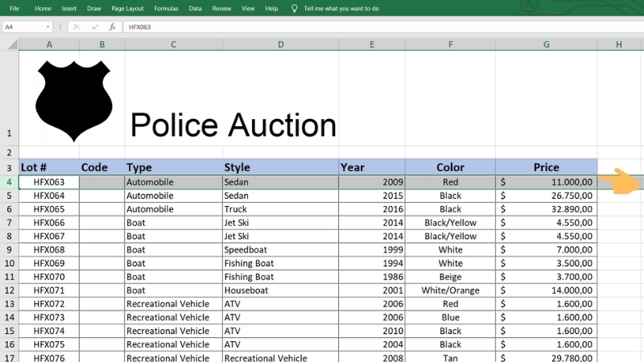The image size is (644, 362).
Task: Click the Type header cell
Action: point(174,167)
